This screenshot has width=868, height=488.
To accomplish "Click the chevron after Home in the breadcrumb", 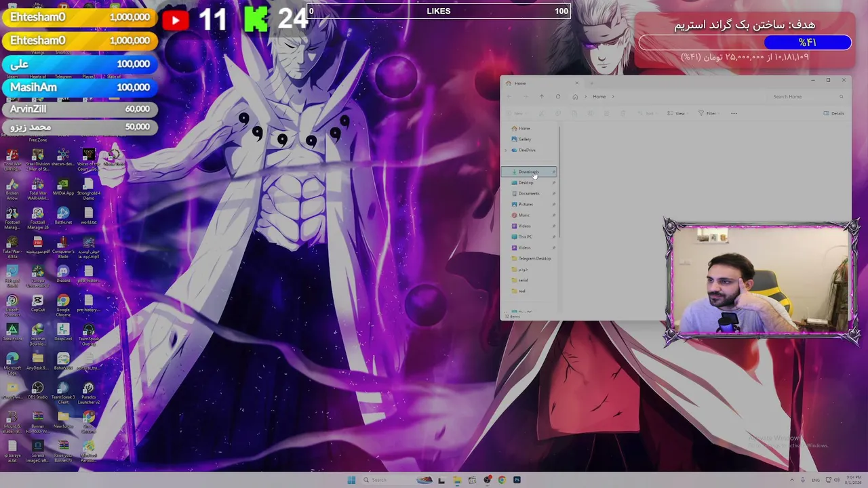I will 612,96.
